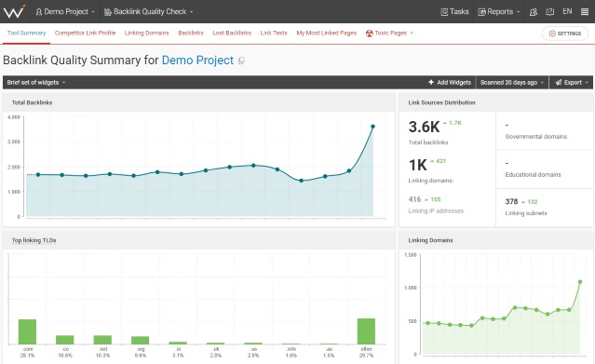The image size is (595, 364).
Task: Open the help book icon
Action: [550, 12]
